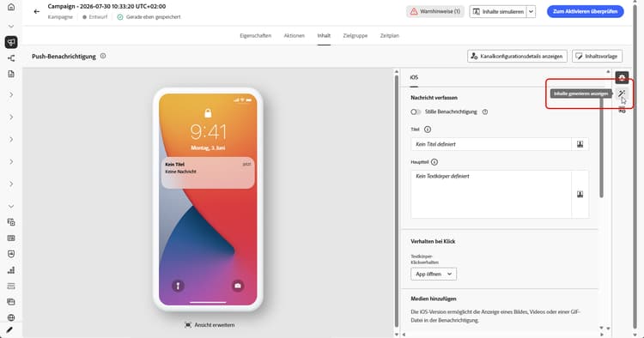Open personalization icon in the Hauptteil text area
The height and width of the screenshot is (338, 644).
point(580,194)
